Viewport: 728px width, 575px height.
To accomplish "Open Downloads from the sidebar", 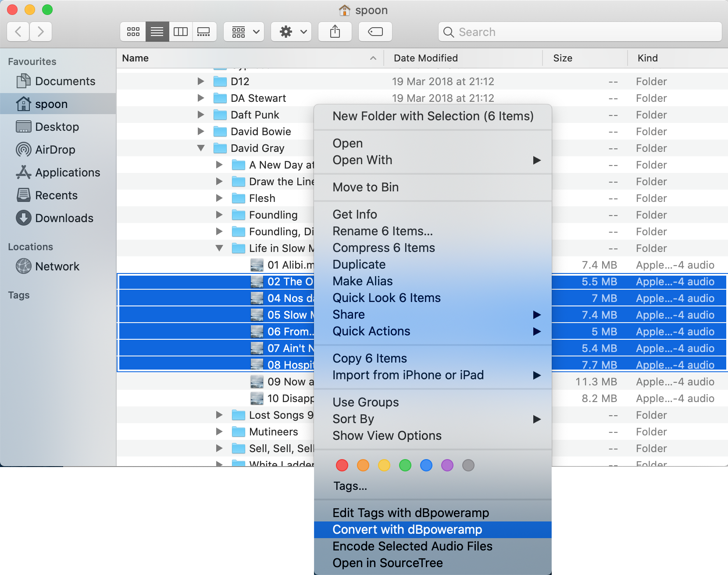I will 64,218.
